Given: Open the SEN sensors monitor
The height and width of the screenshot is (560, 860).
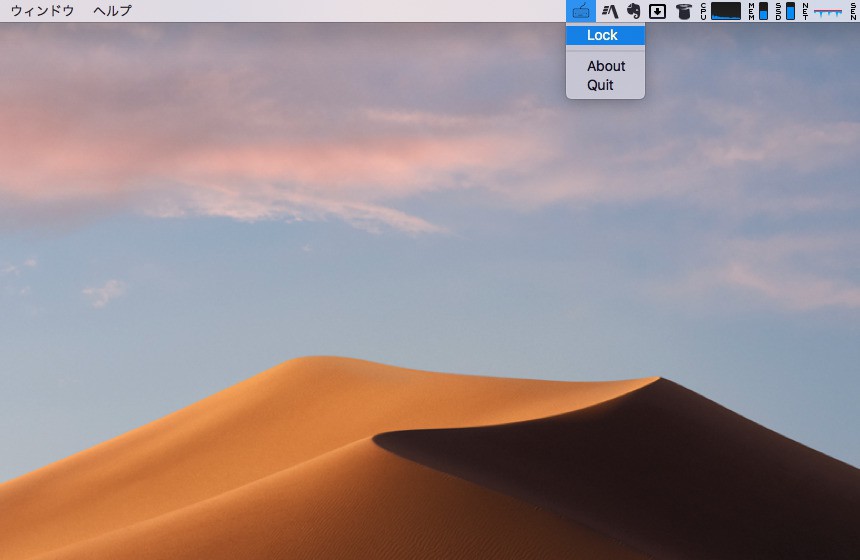Looking at the screenshot, I should [x=854, y=11].
